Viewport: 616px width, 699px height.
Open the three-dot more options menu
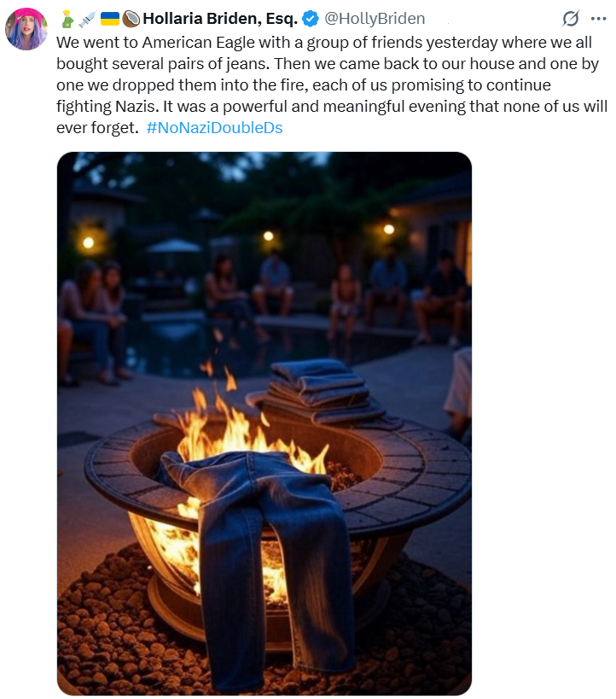(x=598, y=19)
